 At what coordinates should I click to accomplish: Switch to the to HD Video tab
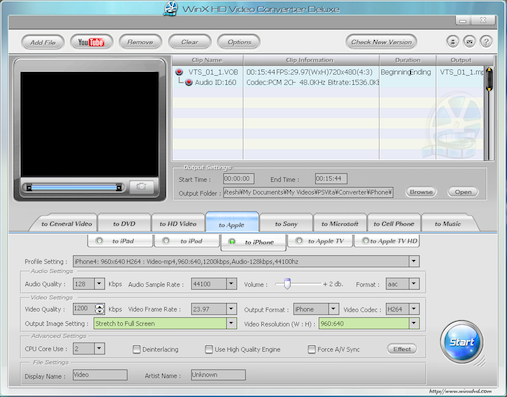click(178, 224)
